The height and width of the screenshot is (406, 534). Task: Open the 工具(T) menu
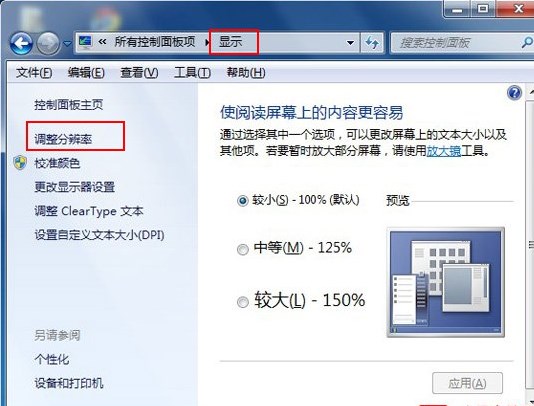click(x=192, y=73)
